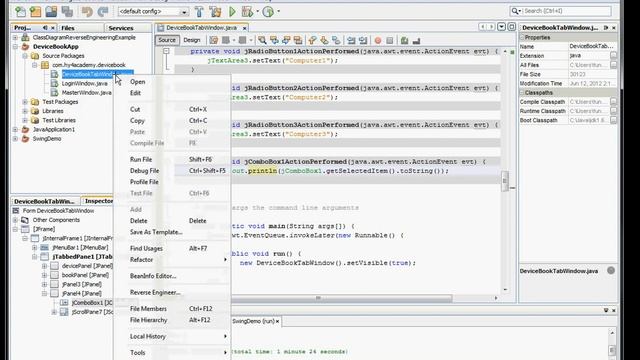
Task: Click the Last Edit editor toolbar icon
Action: pyautogui.click(x=213, y=40)
